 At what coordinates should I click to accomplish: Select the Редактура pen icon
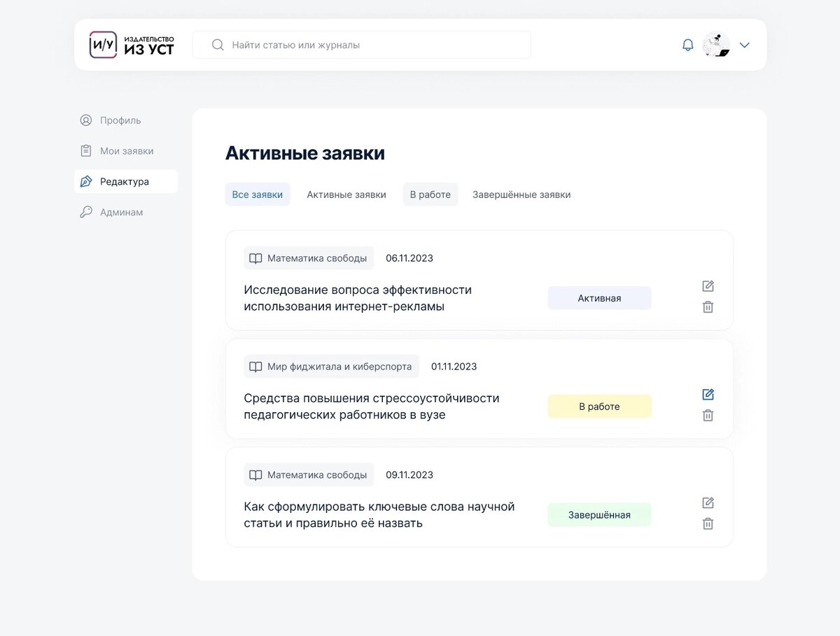click(85, 181)
